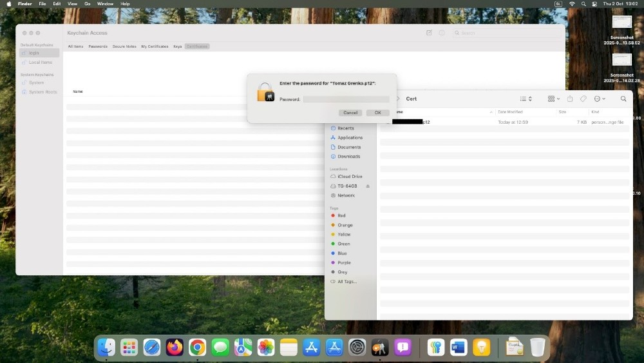Open Messages app in the Dock
The width and height of the screenshot is (644, 363).
click(220, 348)
